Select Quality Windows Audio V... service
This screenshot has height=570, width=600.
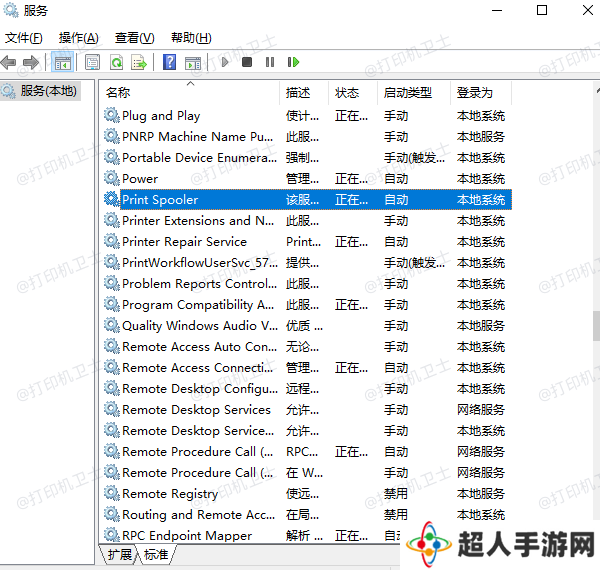(307, 326)
